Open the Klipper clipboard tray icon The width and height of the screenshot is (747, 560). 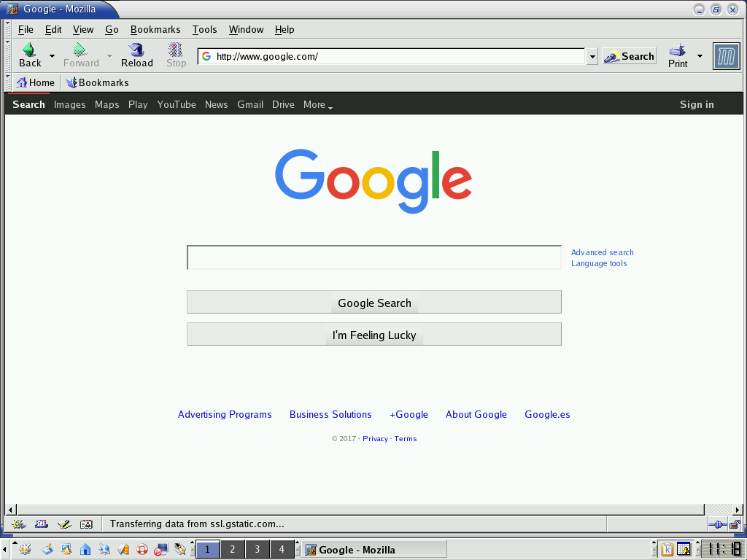pos(667,550)
